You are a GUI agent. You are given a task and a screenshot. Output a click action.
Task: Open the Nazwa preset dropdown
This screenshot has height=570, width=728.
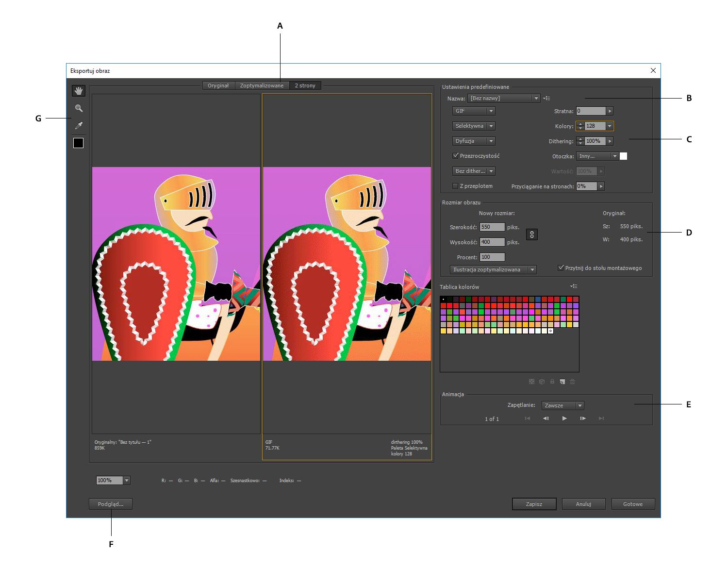504,98
